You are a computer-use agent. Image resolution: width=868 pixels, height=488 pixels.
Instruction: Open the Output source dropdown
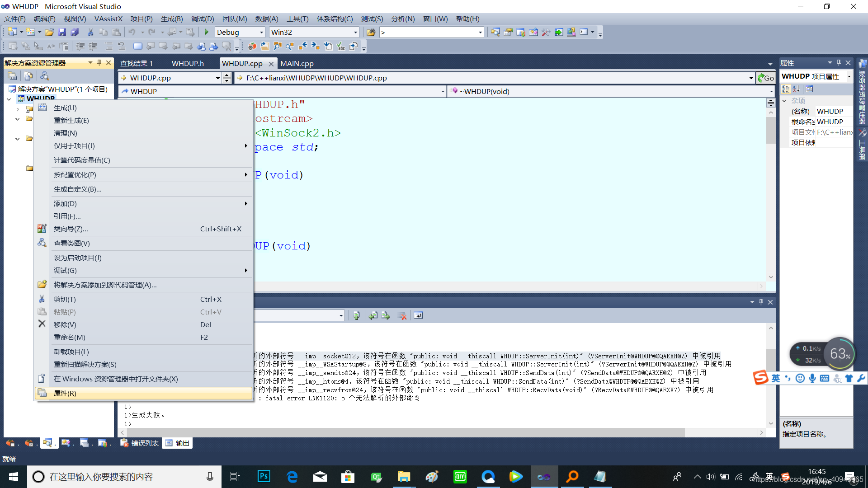click(x=341, y=315)
